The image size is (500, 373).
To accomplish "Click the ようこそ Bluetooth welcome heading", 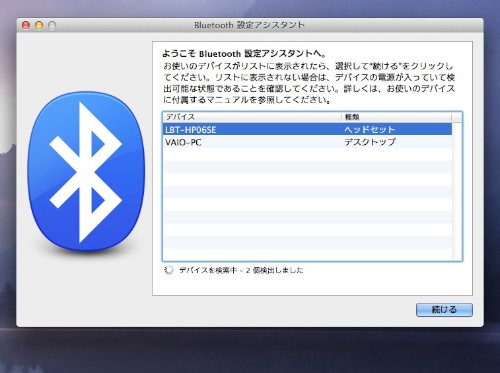I will coord(244,54).
